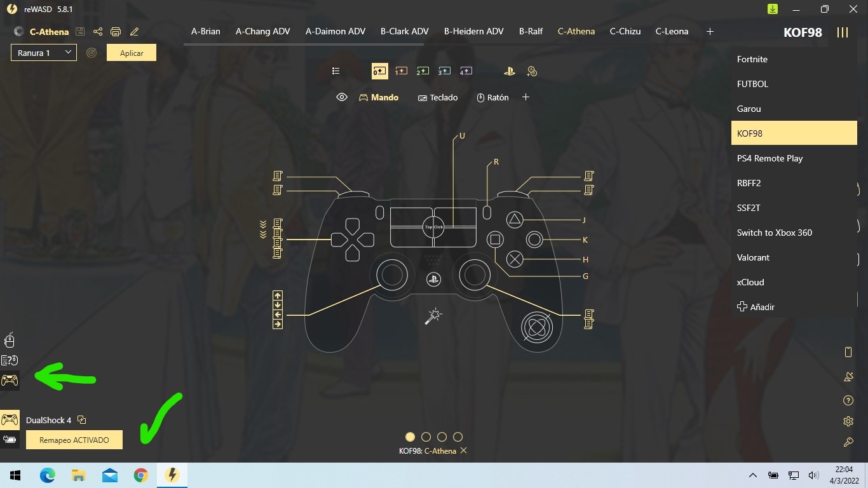Select the right analog stick

(x=475, y=274)
